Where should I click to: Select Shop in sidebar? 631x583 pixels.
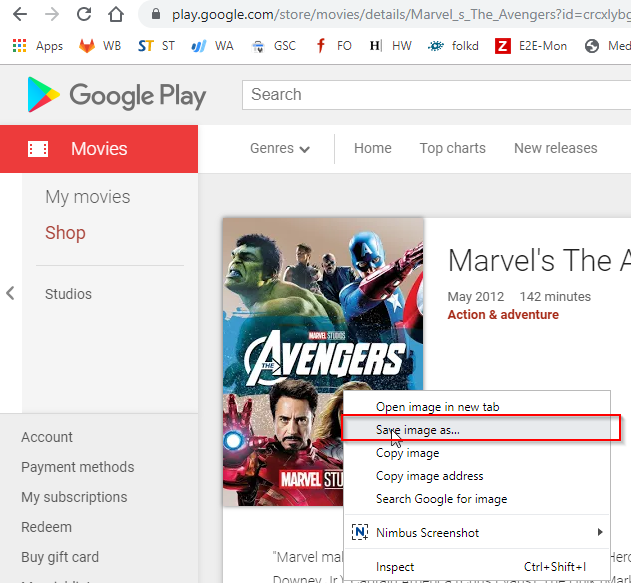65,233
